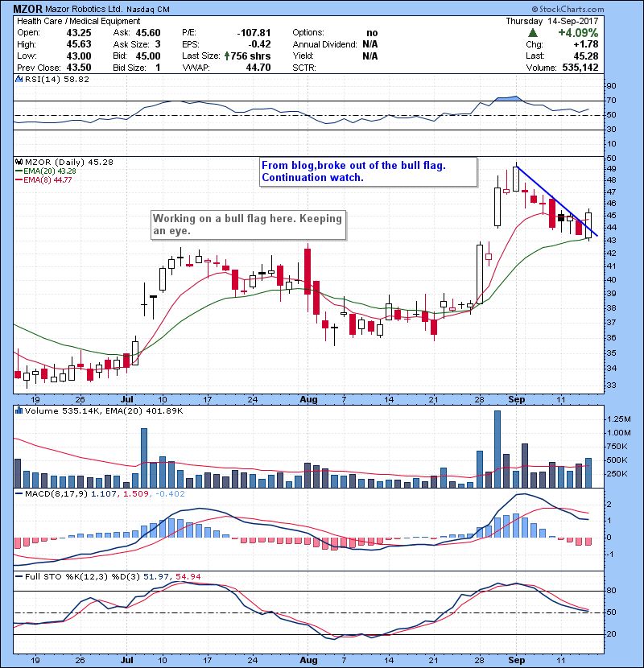Click the "49" price axis label
This screenshot has width=644, height=668.
pyautogui.click(x=611, y=169)
